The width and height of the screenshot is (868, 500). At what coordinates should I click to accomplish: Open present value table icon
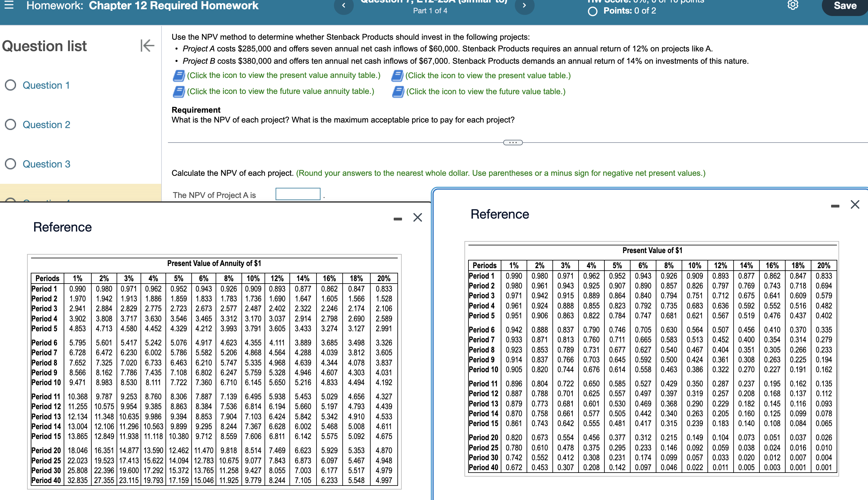397,75
